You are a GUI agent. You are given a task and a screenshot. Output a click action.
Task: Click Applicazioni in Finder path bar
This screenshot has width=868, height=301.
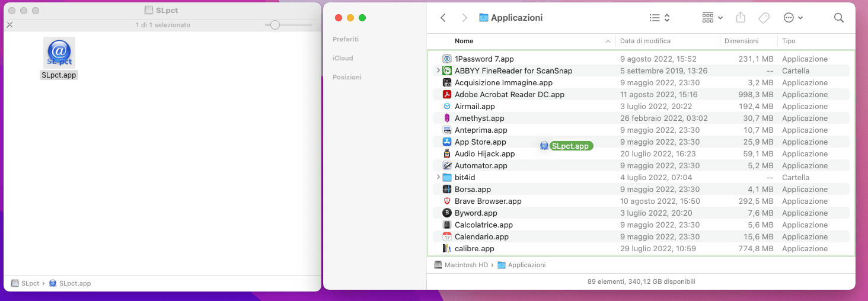(522, 265)
